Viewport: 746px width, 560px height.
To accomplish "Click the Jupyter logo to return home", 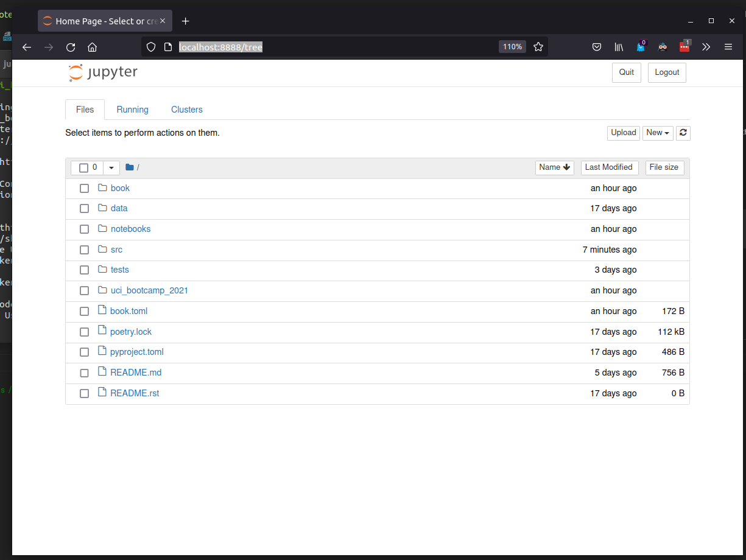I will [102, 72].
